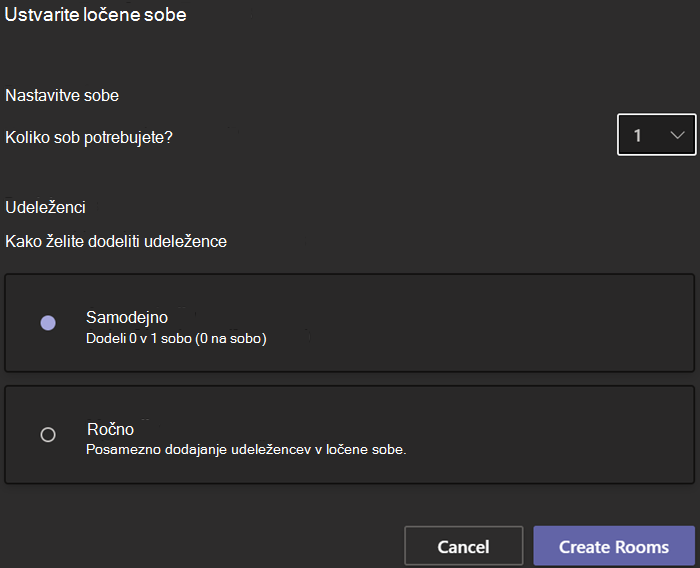The width and height of the screenshot is (700, 568).
Task: Click the 'Dodeli 0 v 1 sobo (0 na sobo)' text
Action: tap(176, 338)
